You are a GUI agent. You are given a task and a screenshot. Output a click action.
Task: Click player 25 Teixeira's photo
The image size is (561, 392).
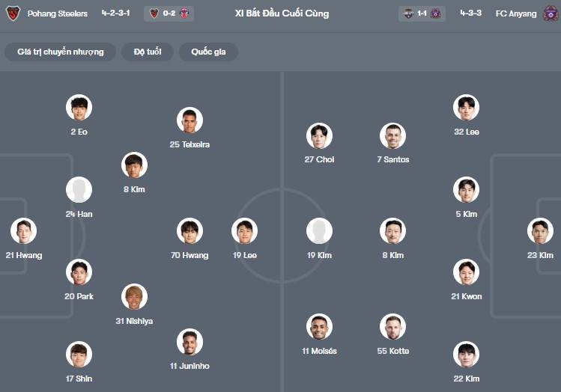[x=189, y=120]
